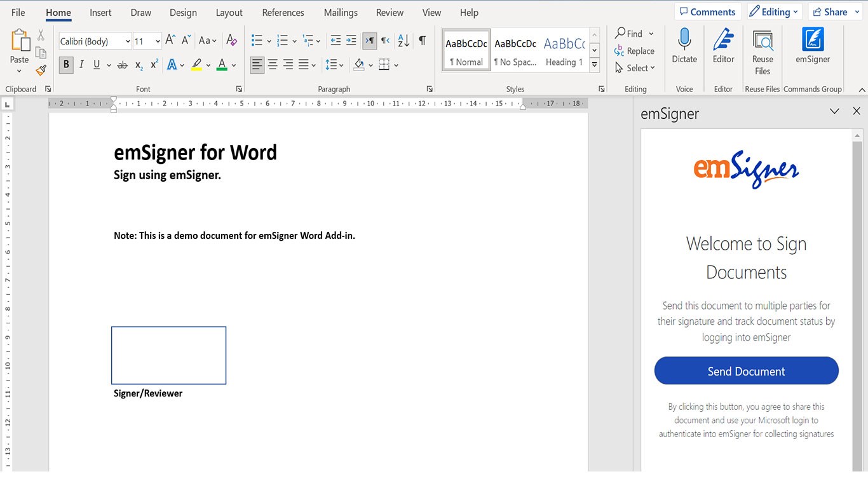Apply Strikethrough formatting
Image resolution: width=868 pixels, height=488 pixels.
coord(122,65)
